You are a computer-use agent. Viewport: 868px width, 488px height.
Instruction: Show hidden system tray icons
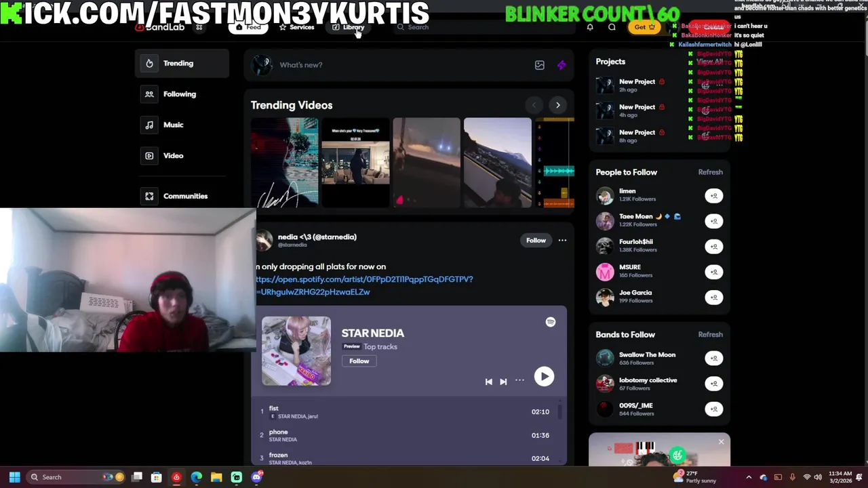(x=749, y=477)
